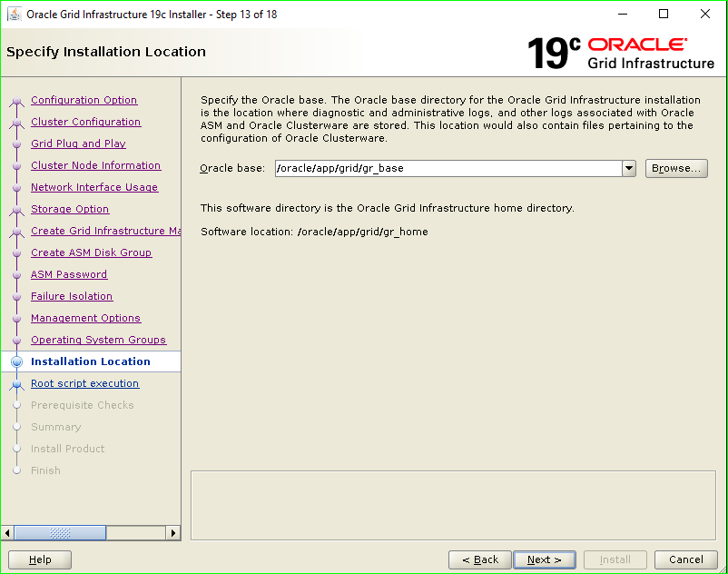Open Management Options step
The image size is (728, 574).
tap(85, 319)
